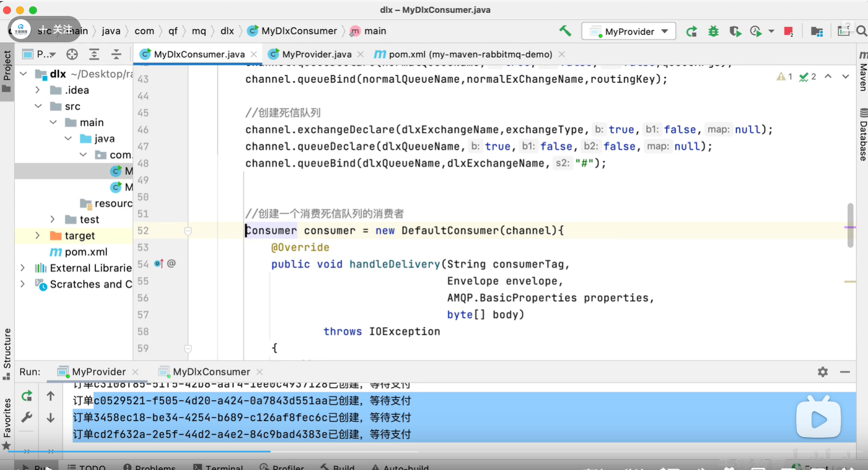The height and width of the screenshot is (470, 868).
Task: Select the pom.xml file in the project tree
Action: click(x=78, y=251)
